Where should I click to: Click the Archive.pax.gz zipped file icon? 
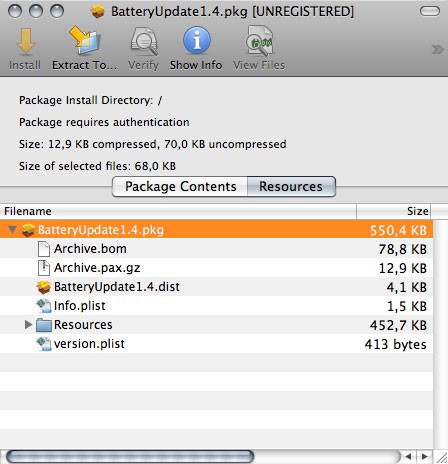pyautogui.click(x=44, y=268)
